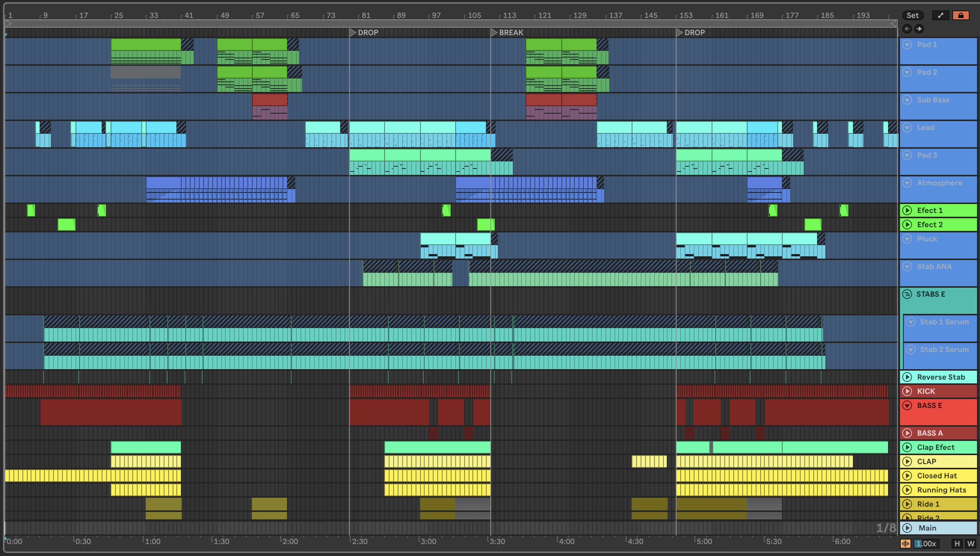Toggle the waveform zoom view icon
The width and height of the screenshot is (980, 556).
pos(905,543)
